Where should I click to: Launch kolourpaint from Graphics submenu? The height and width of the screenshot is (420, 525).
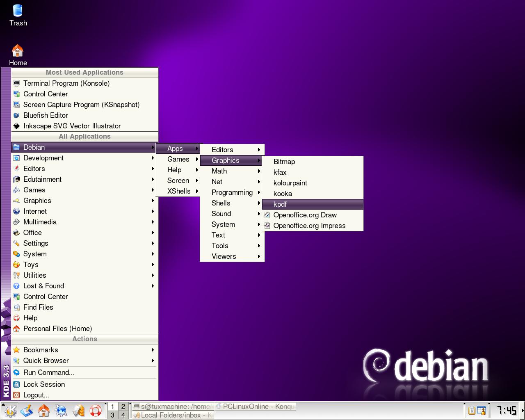tap(313, 183)
